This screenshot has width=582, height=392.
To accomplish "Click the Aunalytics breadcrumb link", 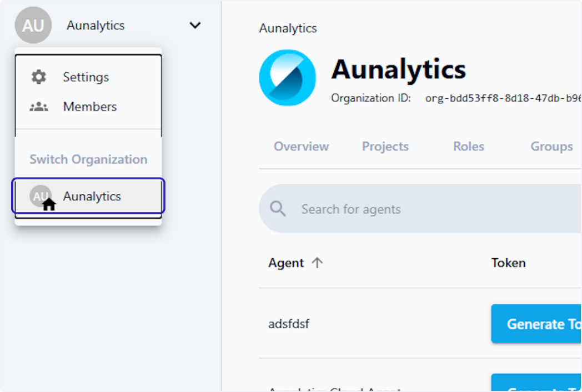I will 288,28.
